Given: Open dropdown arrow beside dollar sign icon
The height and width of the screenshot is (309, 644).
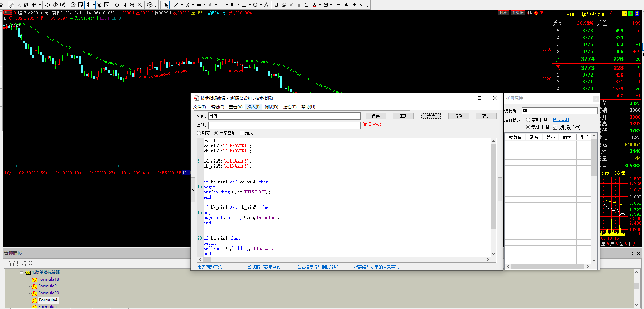Looking at the screenshot, I should click(x=94, y=5).
